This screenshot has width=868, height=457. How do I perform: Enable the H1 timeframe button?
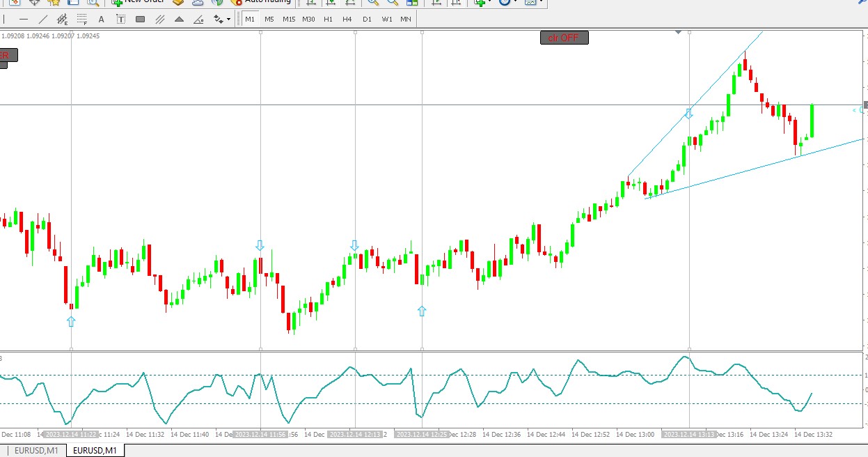tap(328, 19)
